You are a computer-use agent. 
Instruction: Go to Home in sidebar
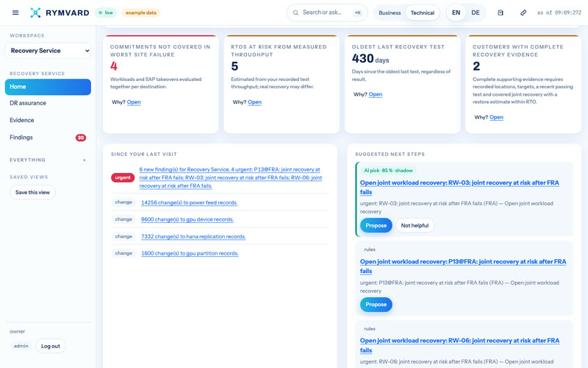(48, 87)
